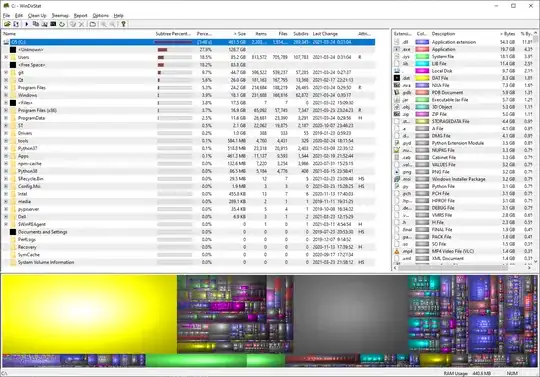Click the big gray treemap block
Viewport: 540px width, 377px height.
point(351,314)
